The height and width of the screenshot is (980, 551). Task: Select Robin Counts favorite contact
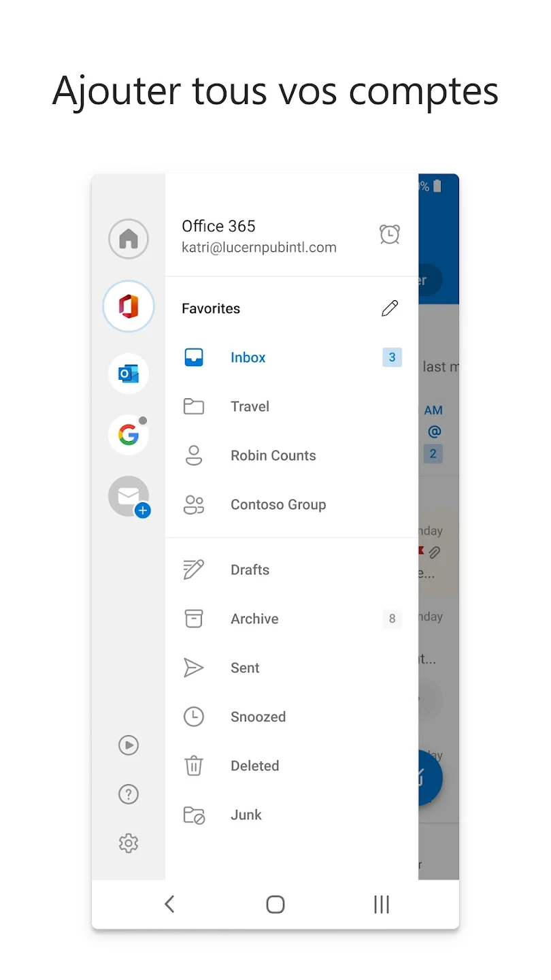[x=273, y=455]
